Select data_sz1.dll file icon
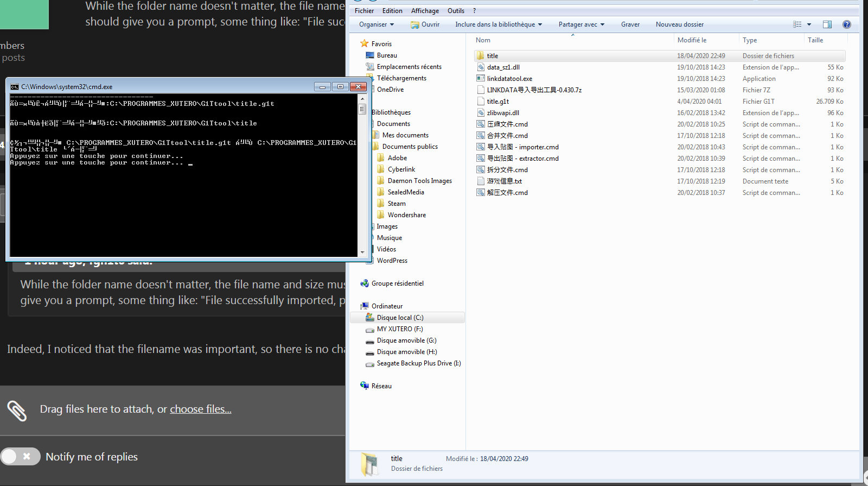The width and height of the screenshot is (868, 486). coord(480,67)
